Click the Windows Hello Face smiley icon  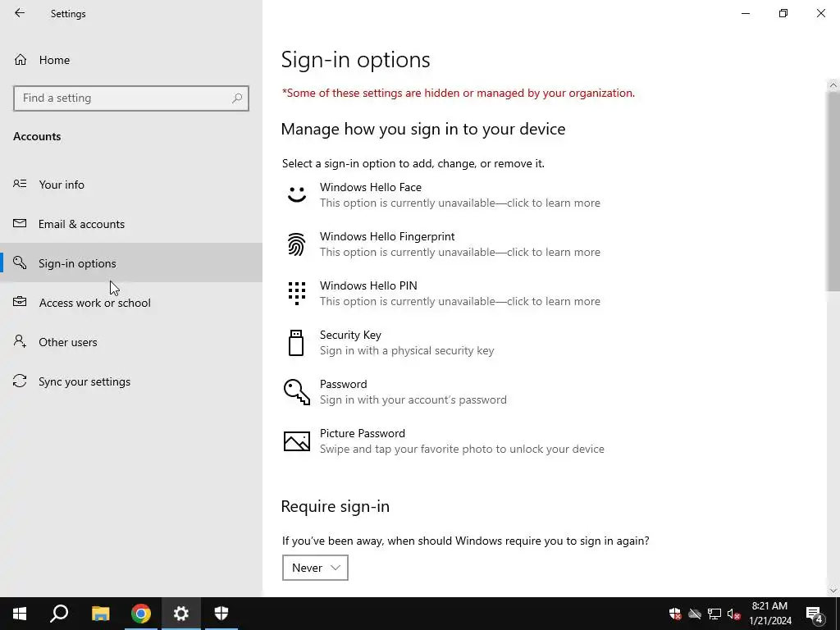(x=297, y=194)
